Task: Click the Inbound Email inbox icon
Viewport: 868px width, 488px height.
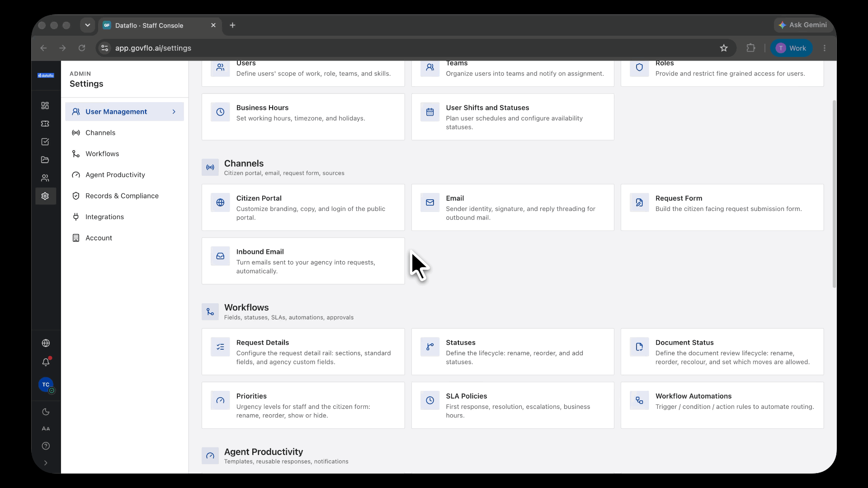Action: click(220, 256)
